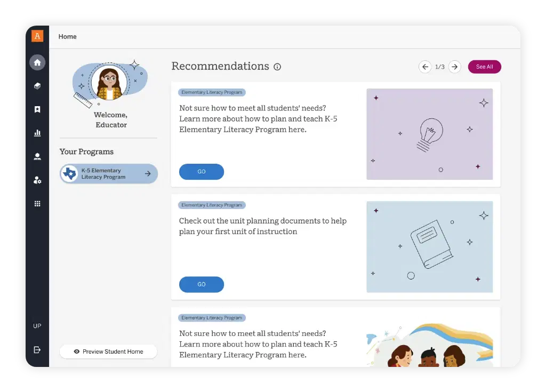The height and width of the screenshot is (392, 546).
Task: Click the educator avatar picture
Action: point(109,83)
